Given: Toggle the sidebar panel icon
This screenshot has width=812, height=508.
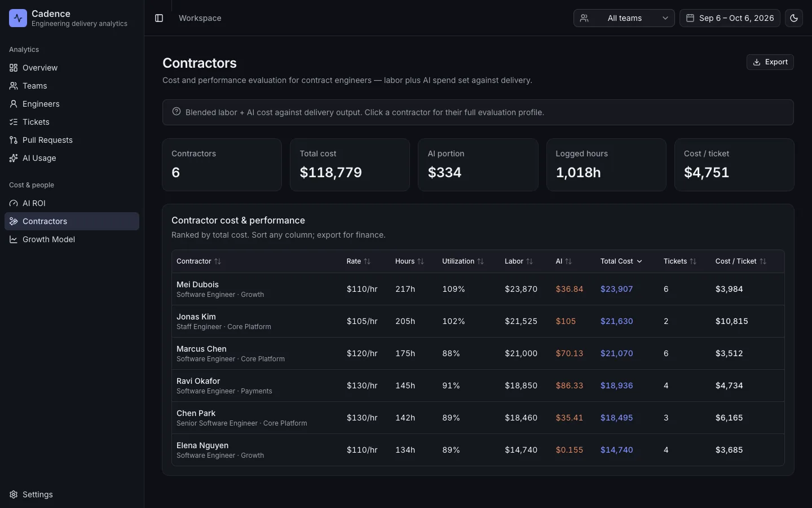Looking at the screenshot, I should click(x=159, y=18).
